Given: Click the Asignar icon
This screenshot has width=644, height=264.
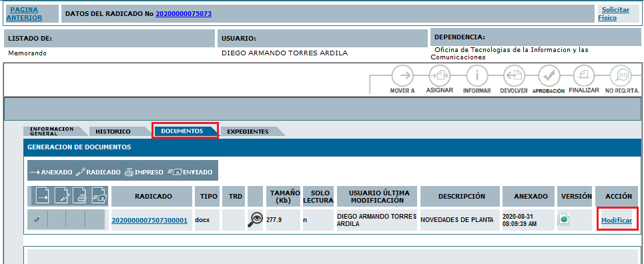Looking at the screenshot, I should (440, 75).
